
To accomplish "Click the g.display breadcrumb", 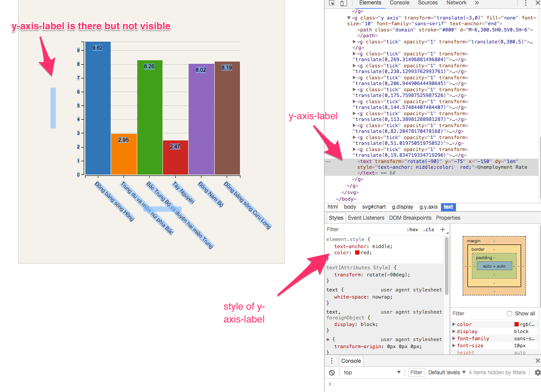I will pos(402,207).
